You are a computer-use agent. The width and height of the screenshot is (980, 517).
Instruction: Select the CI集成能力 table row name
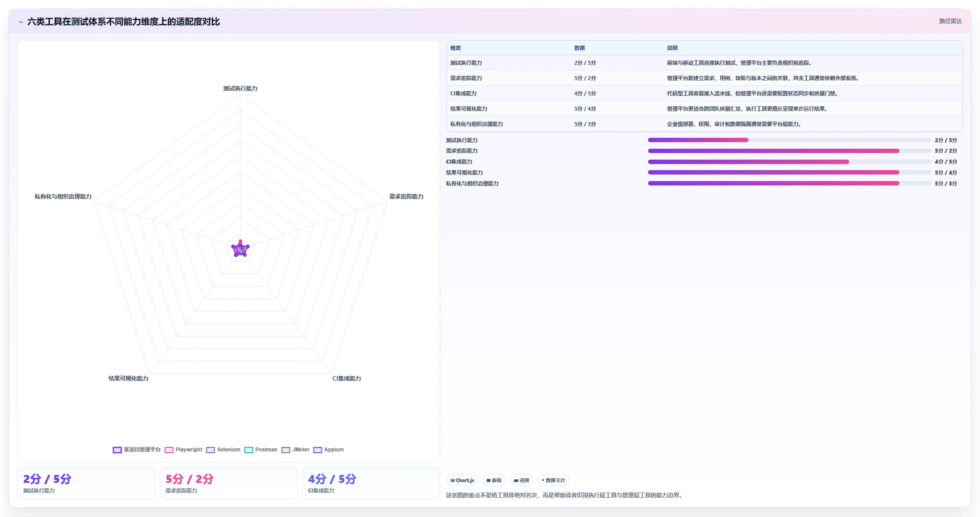[463, 94]
